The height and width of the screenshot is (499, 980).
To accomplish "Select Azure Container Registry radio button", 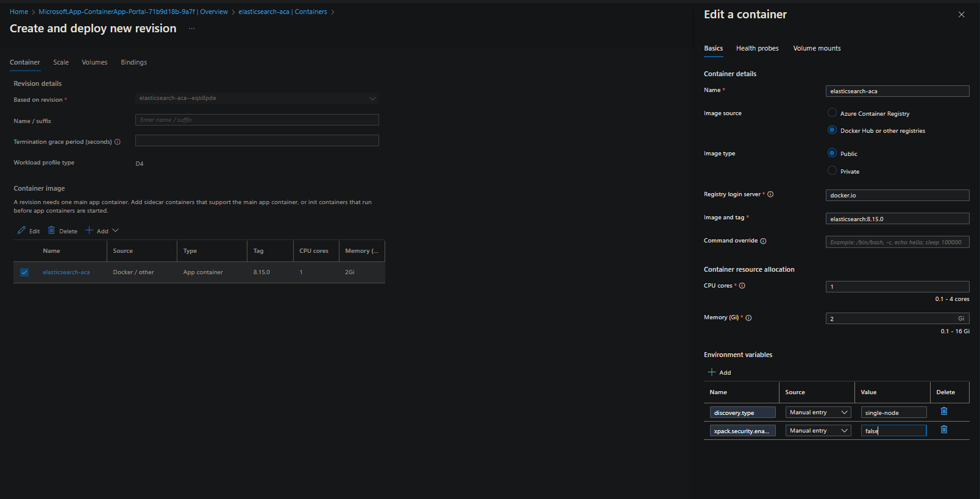I will tap(832, 113).
